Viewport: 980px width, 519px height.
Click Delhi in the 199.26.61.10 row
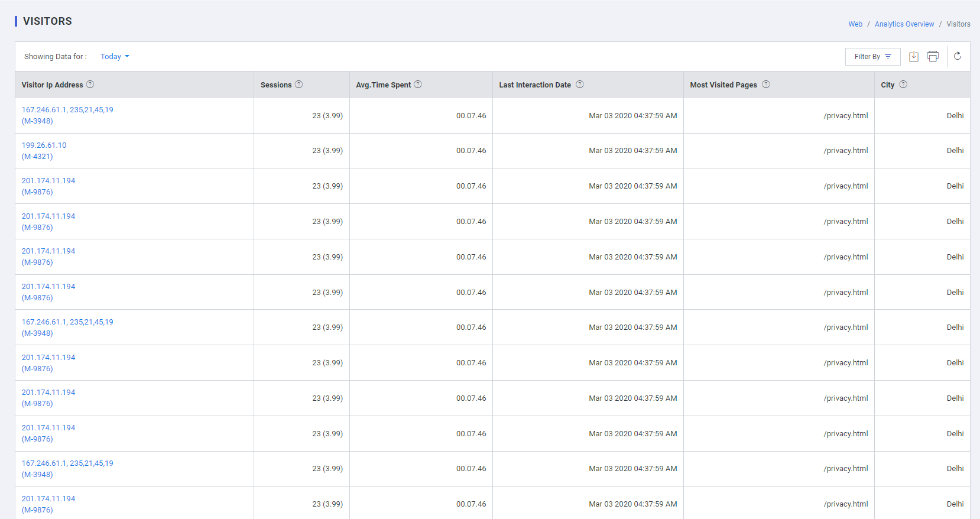955,151
